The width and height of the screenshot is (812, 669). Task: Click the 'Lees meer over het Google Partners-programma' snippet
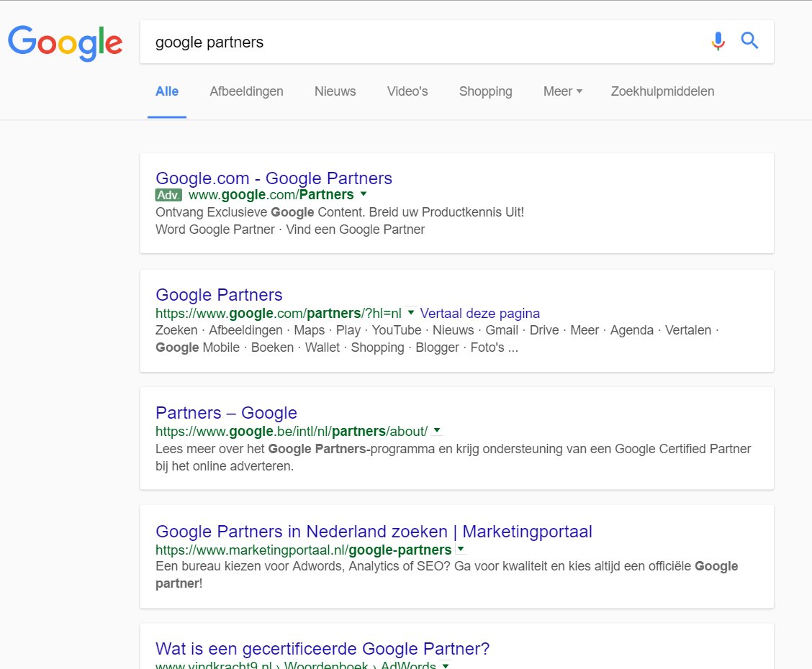pos(453,458)
